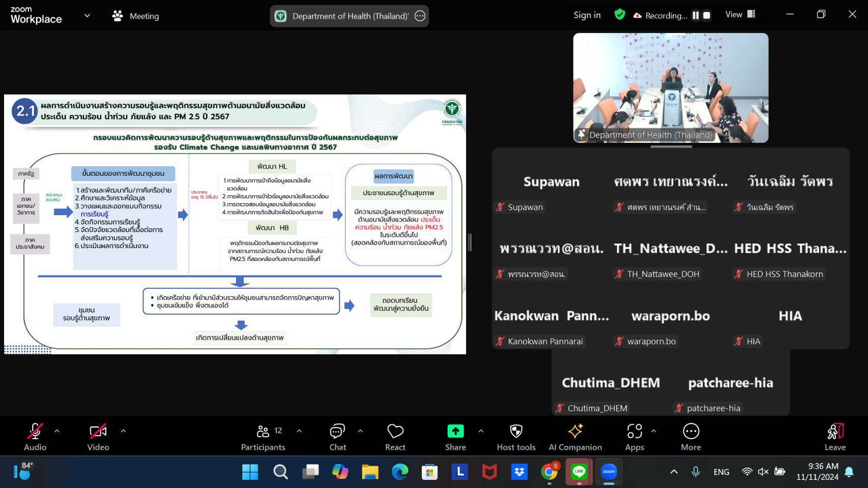The image size is (868, 488).
Task: Expand audio options arrow next to Audio
Action: tap(57, 431)
